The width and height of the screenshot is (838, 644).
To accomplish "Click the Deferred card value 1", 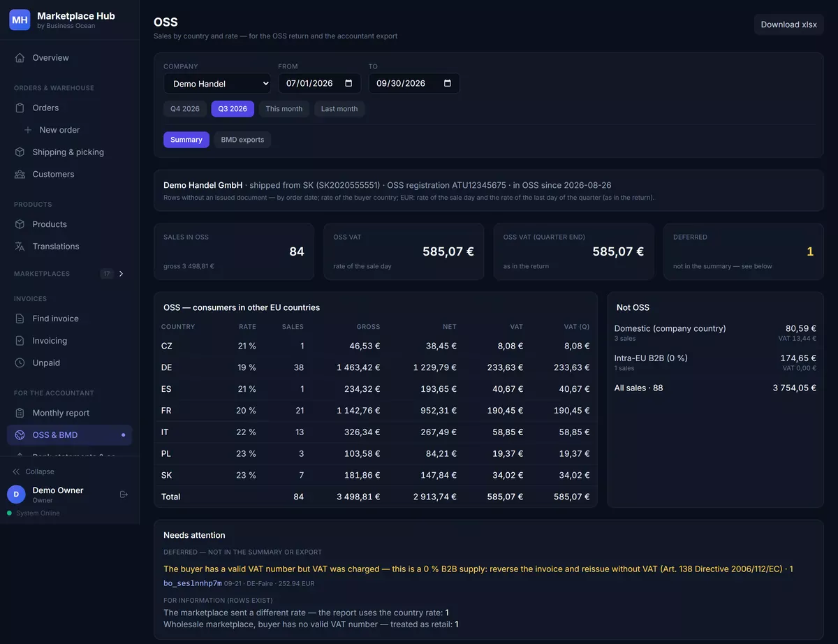I will pyautogui.click(x=810, y=251).
